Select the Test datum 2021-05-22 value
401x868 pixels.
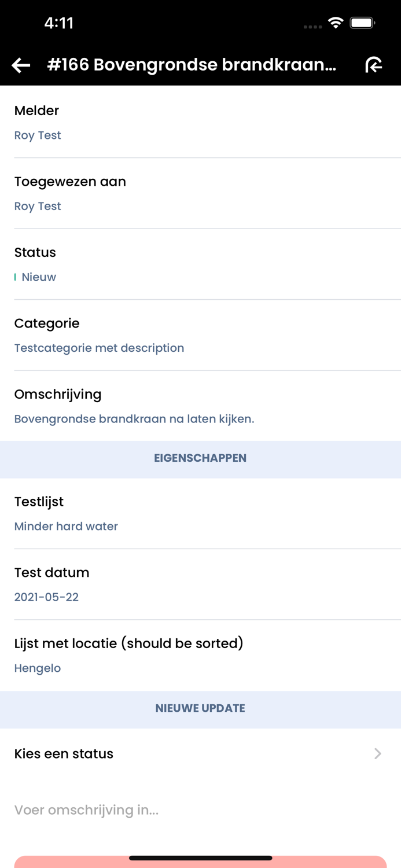(x=46, y=597)
